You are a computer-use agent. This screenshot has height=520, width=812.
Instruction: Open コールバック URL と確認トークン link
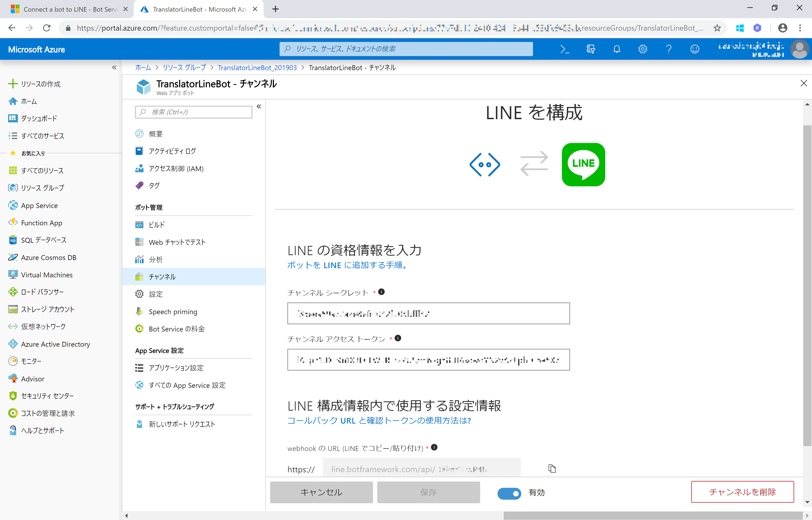click(379, 420)
